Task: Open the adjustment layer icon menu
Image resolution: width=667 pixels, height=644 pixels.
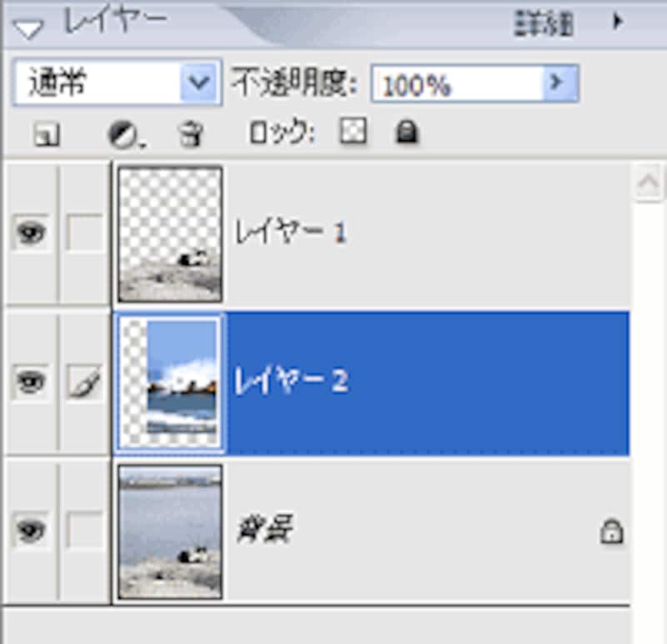Action: 126,135
